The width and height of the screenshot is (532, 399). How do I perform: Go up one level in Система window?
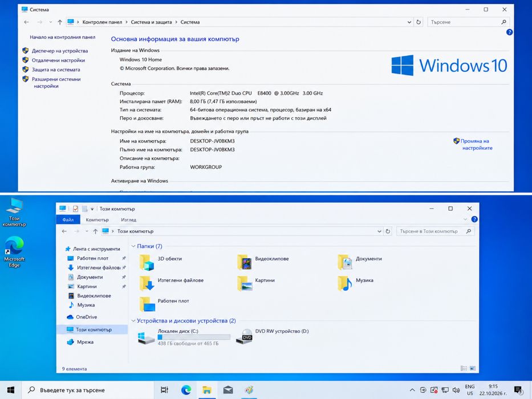pyautogui.click(x=60, y=22)
